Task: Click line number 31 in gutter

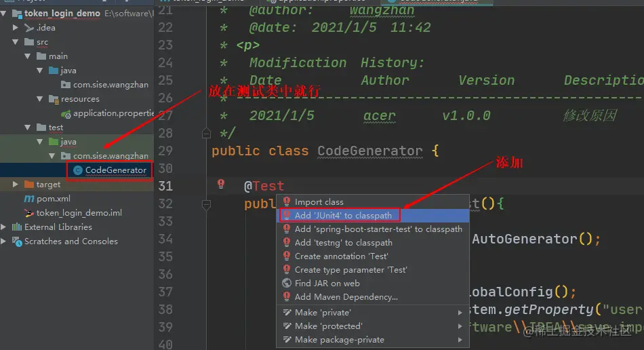Action: (165, 186)
